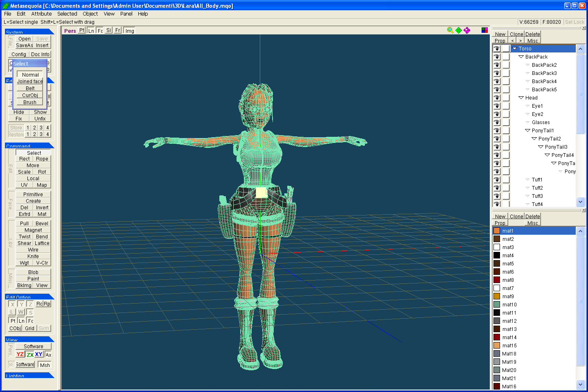Toggle Fc faces display in viewport header
Viewport: 588px width, 392px height.
[x=100, y=31]
